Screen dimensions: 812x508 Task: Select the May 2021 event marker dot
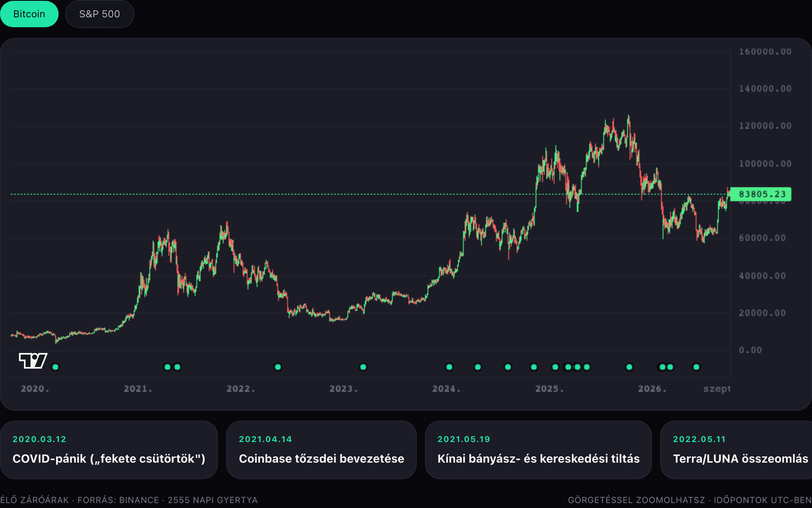(x=177, y=367)
